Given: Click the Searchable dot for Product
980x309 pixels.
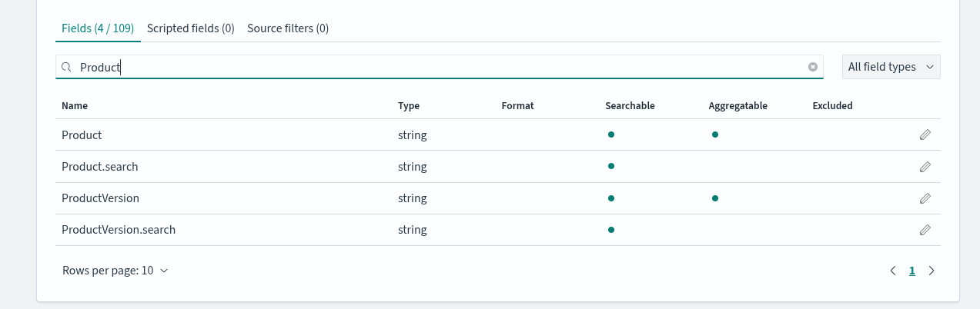Looking at the screenshot, I should click(610, 135).
